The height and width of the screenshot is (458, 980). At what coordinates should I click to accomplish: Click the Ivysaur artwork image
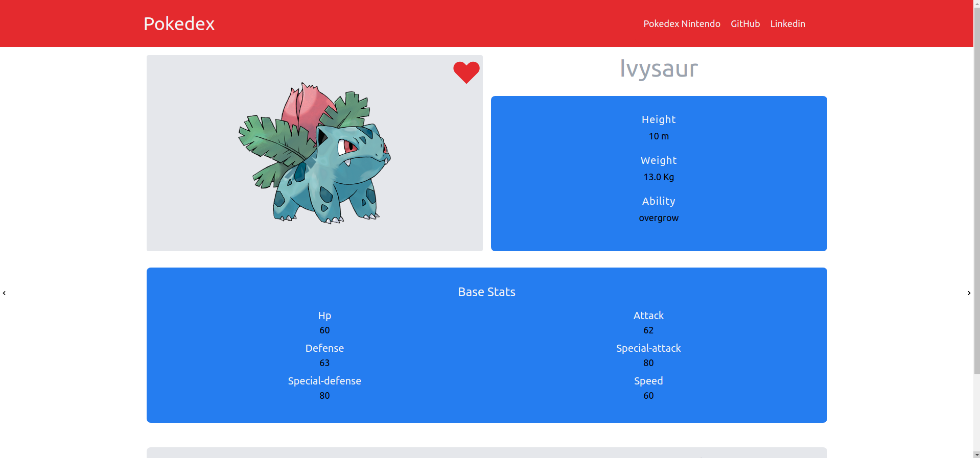coord(314,153)
